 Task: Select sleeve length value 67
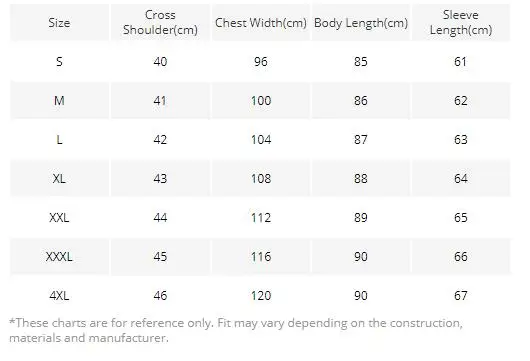(x=461, y=295)
